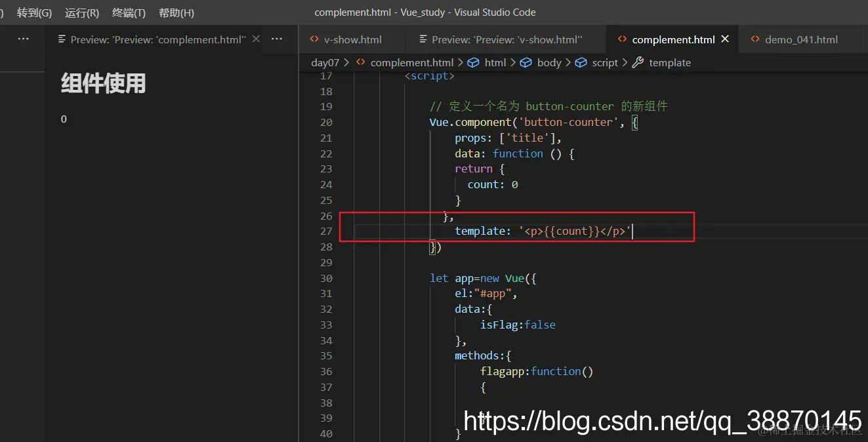Viewport: 868px width, 442px height.
Task: Close the complement.html editor tab
Action: pos(725,39)
